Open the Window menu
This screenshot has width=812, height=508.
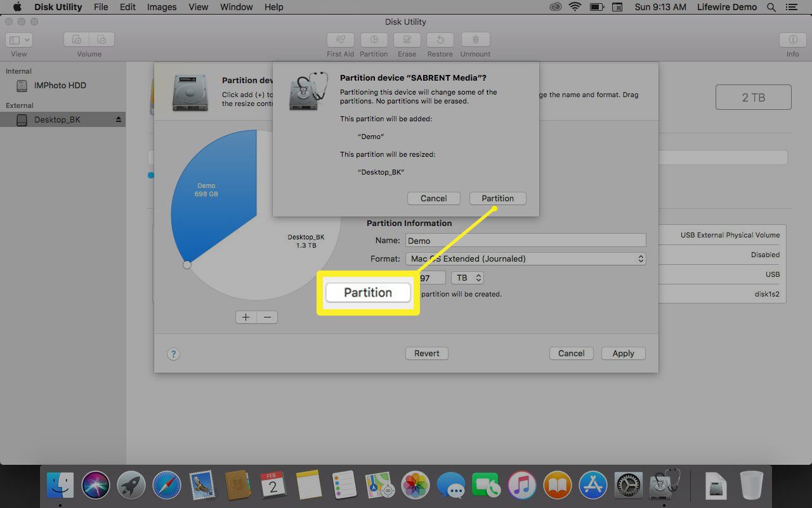coord(236,7)
